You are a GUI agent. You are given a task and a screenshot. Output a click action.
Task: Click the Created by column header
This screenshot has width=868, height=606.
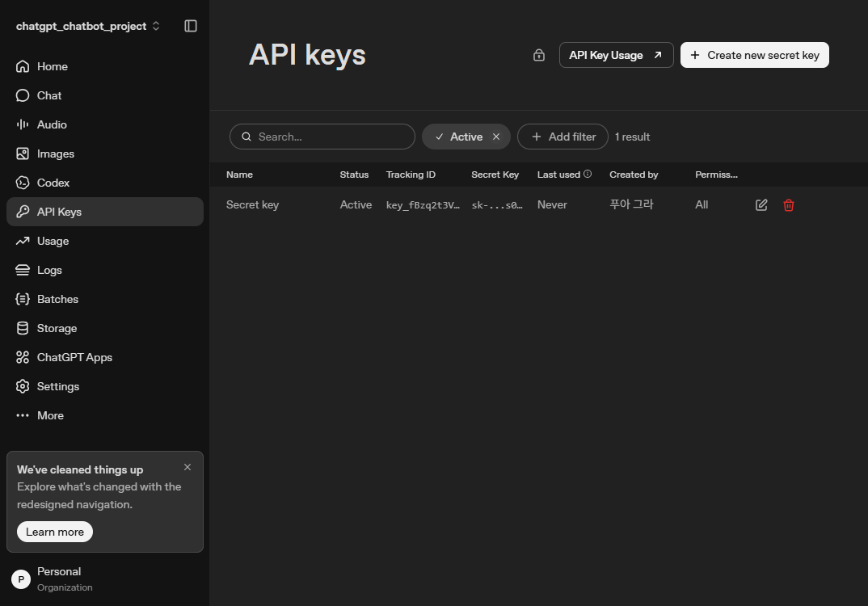[x=634, y=175]
